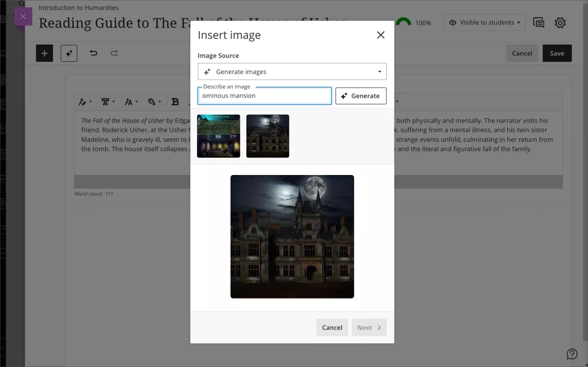The width and height of the screenshot is (588, 367).
Task: Apply bold formatting in the text editor
Action: tap(175, 102)
